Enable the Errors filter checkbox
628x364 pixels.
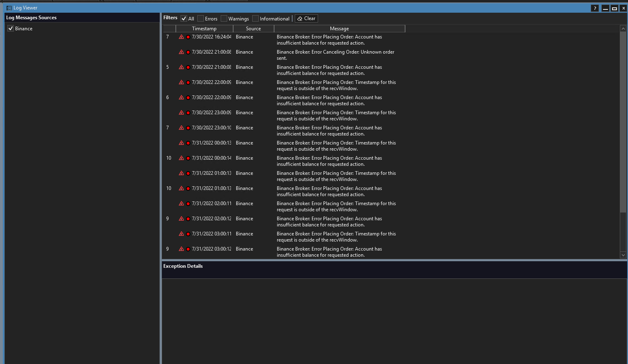201,18
